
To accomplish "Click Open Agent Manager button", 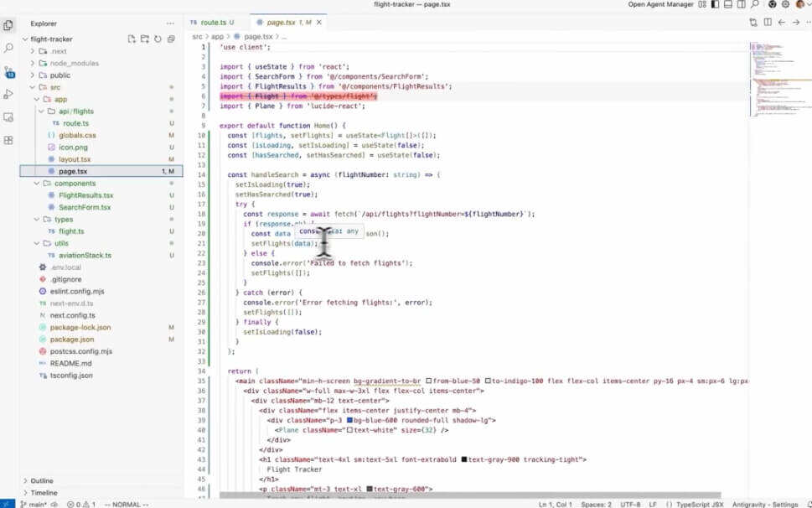I will (660, 4).
